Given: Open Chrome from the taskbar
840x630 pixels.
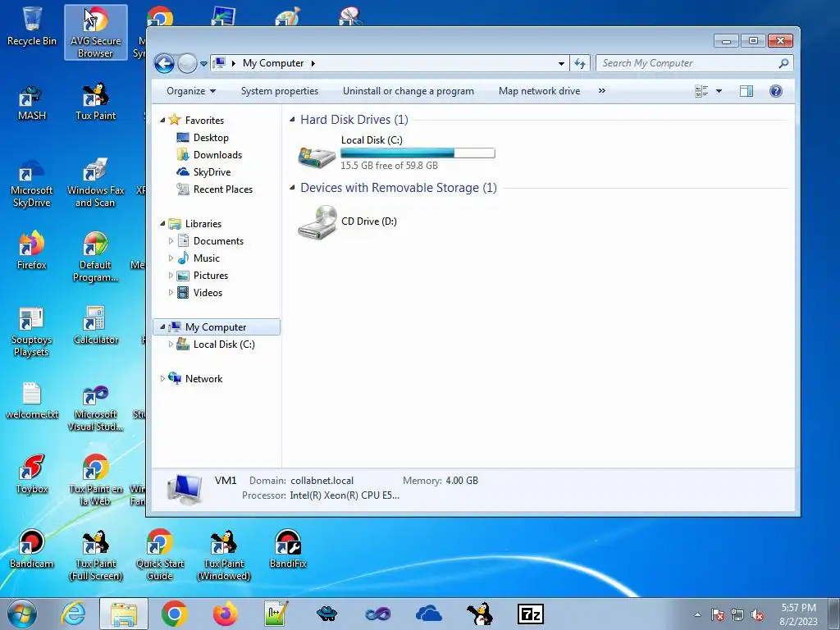Looking at the screenshot, I should 174,614.
